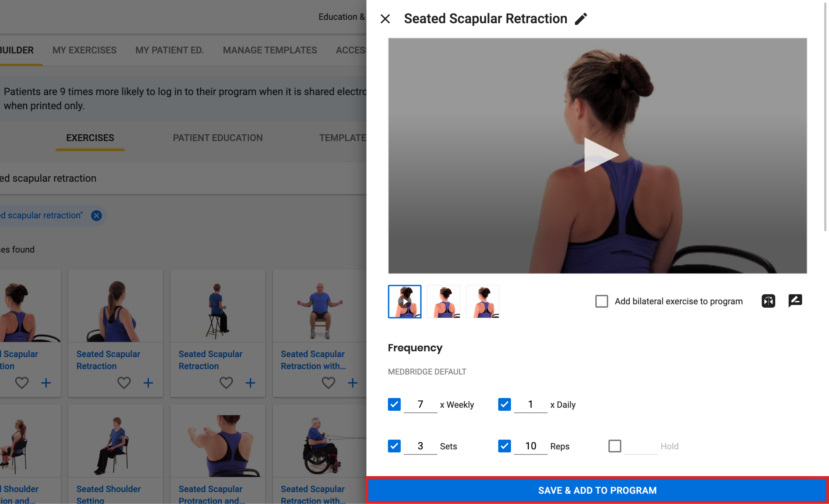
Task: Click the flip image icon
Action: point(768,301)
